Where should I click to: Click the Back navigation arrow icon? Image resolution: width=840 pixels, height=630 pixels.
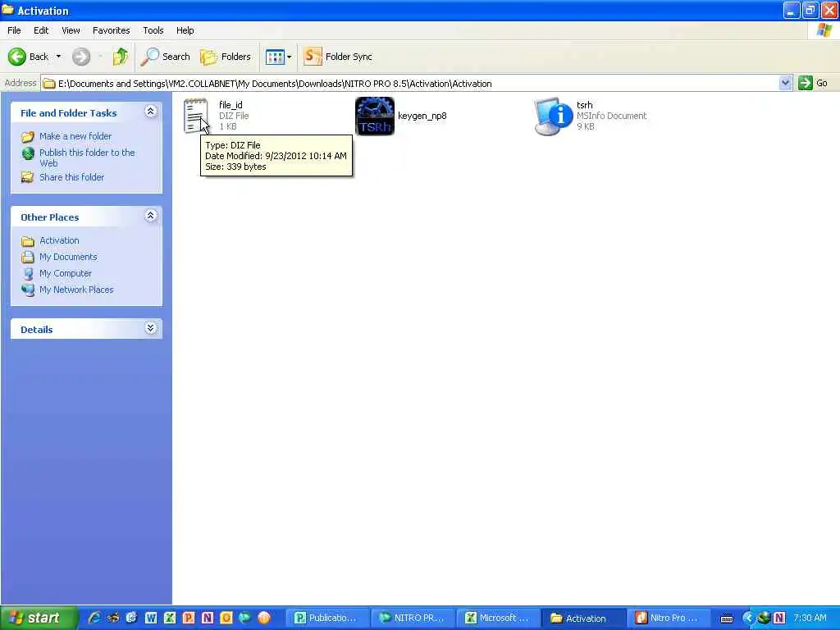16,57
